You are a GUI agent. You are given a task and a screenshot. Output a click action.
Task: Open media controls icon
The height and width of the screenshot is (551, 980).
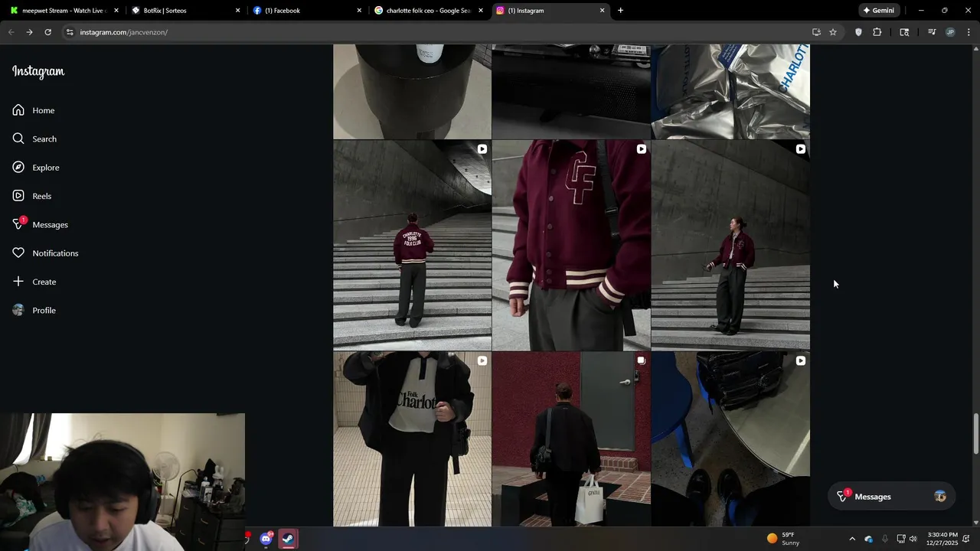[932, 32]
